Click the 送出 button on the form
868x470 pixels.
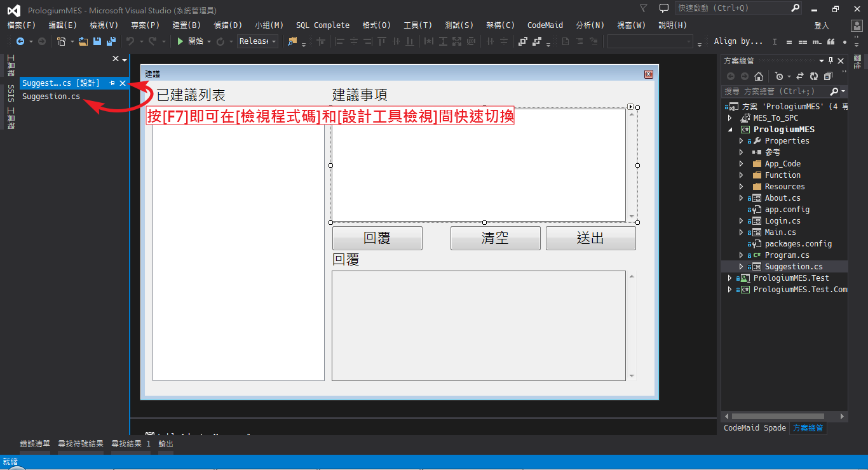coord(590,238)
